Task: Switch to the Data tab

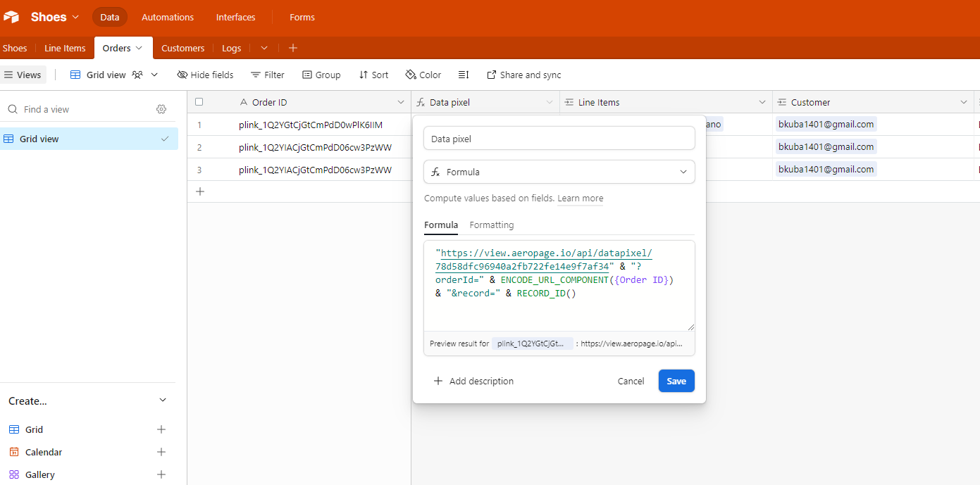Action: [110, 17]
